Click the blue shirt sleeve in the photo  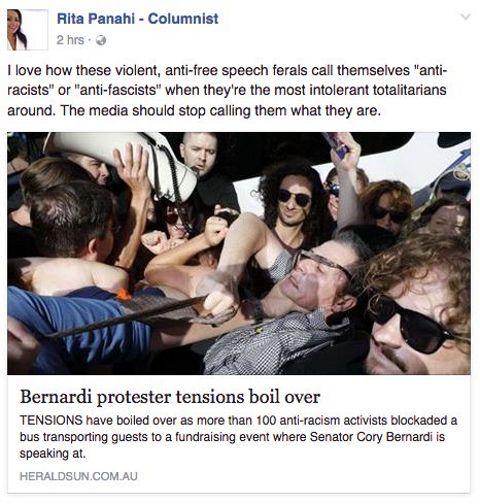click(x=77, y=327)
